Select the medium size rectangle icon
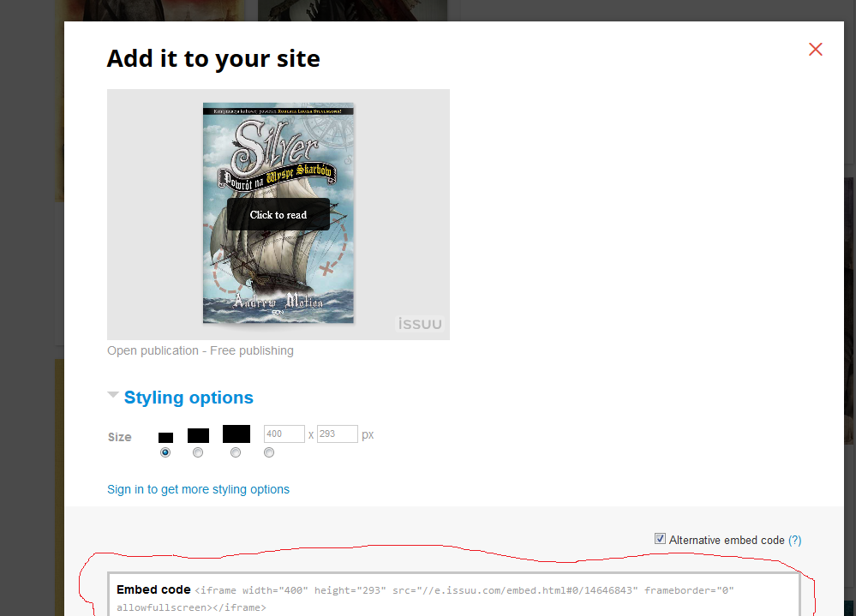The image size is (856, 616). click(198, 435)
